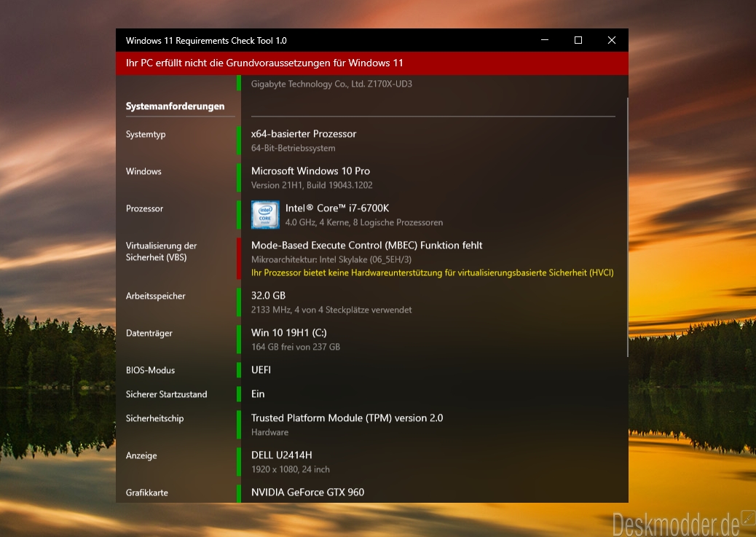Select 'Win 10 19H1 (C:)' drive name
The image size is (756, 537).
(x=289, y=332)
